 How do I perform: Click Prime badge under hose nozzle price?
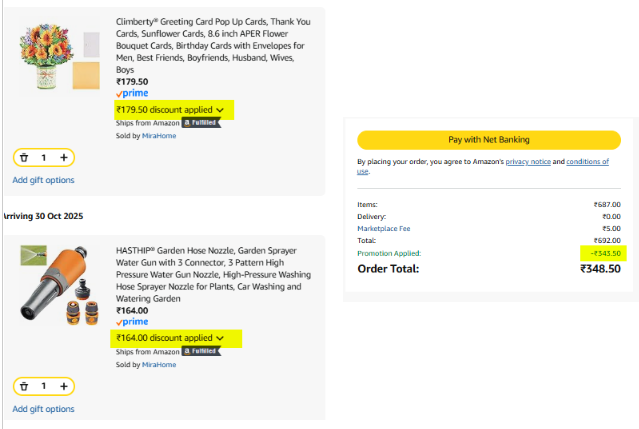pyautogui.click(x=132, y=322)
